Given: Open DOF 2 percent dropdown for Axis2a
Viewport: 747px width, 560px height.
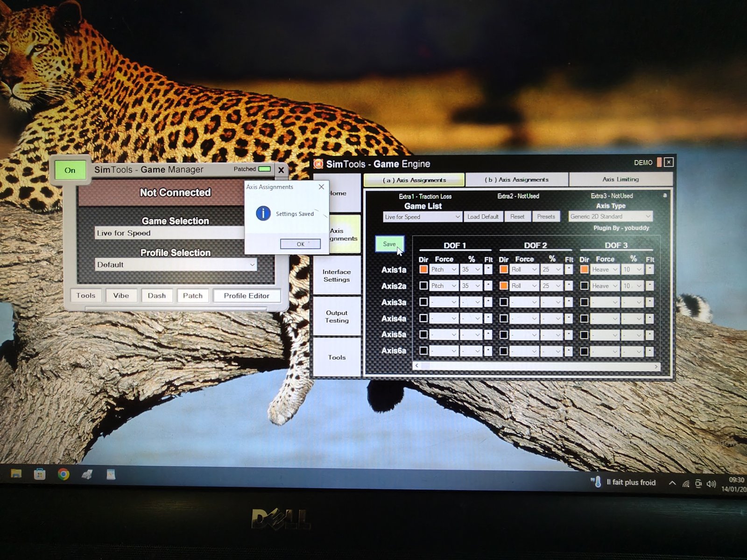Looking at the screenshot, I should click(x=551, y=286).
